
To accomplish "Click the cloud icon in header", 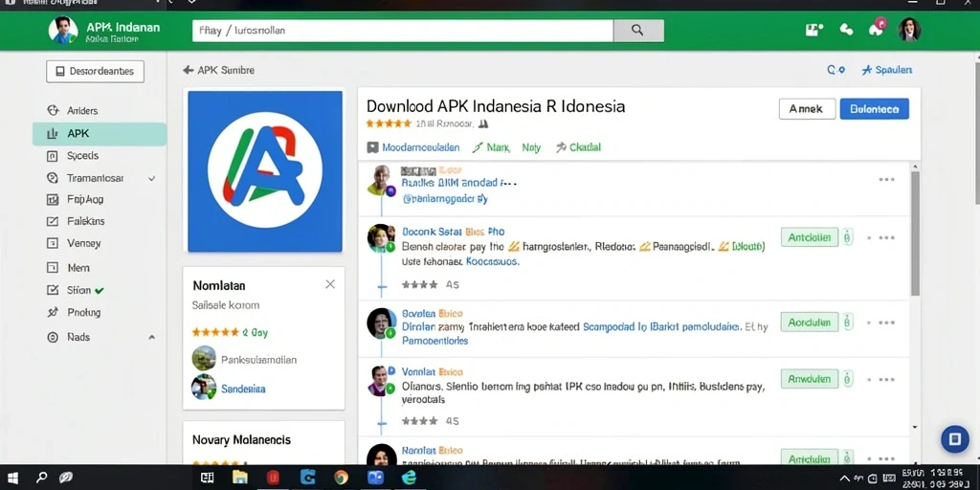I will click(846, 30).
